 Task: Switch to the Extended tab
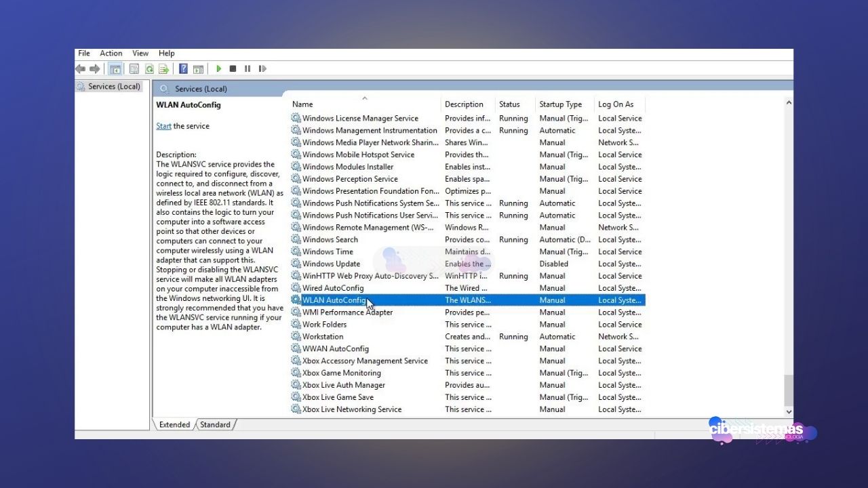pos(174,425)
